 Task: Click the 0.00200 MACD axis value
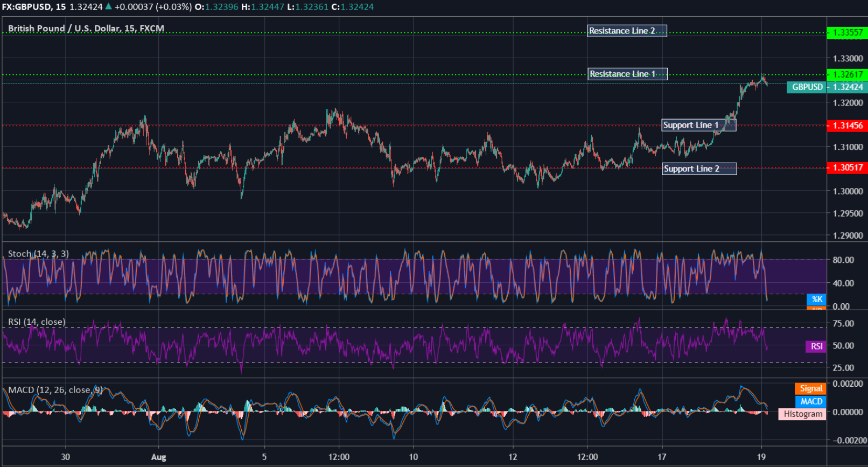coord(848,384)
